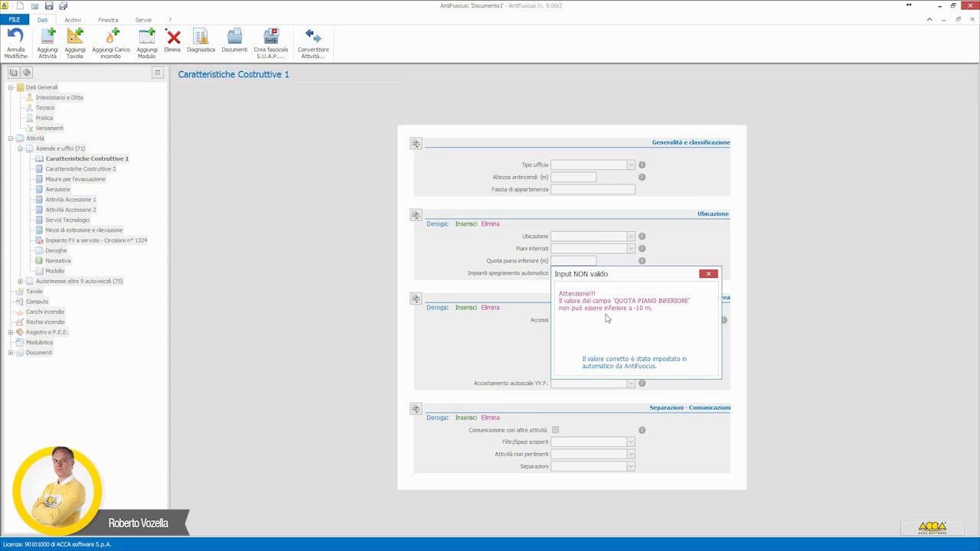980x551 pixels.
Task: Click Aggiungi Tavola toolbar icon
Action: pos(75,36)
